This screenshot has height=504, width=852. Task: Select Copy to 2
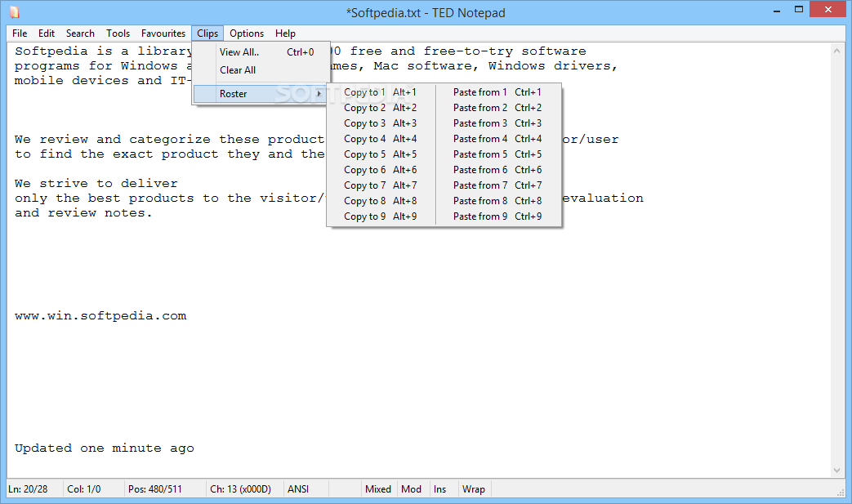tap(381, 108)
